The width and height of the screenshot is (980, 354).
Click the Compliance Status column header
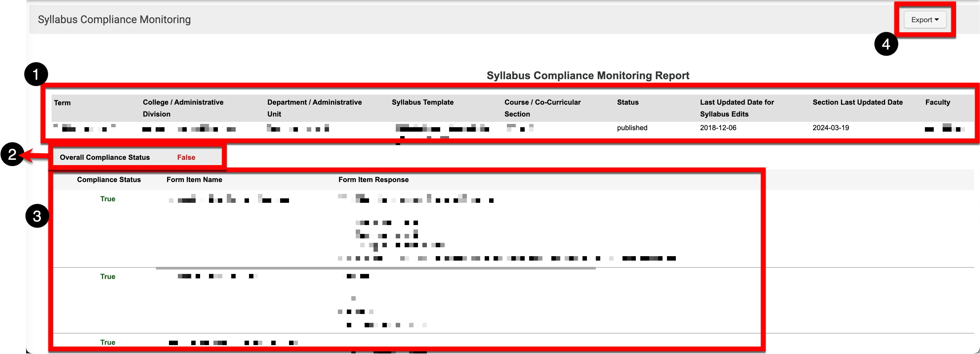(109, 180)
